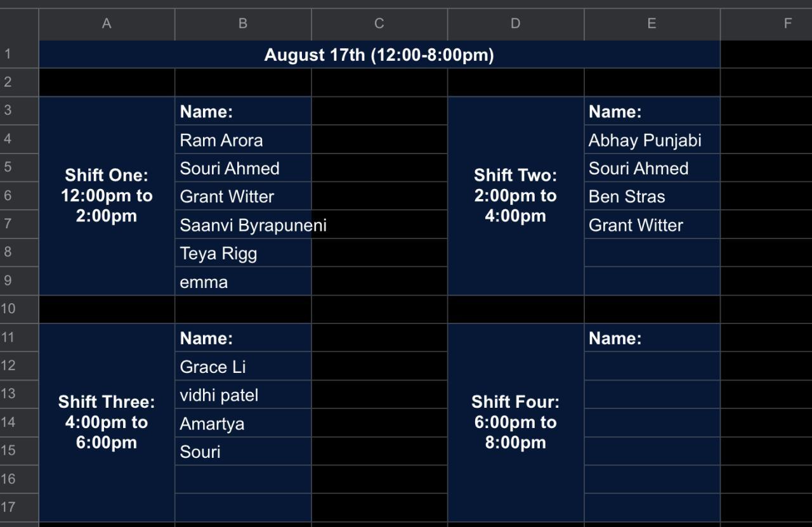Click the Teya Rigg cell
Screen dimensions: 812x527
click(243, 254)
